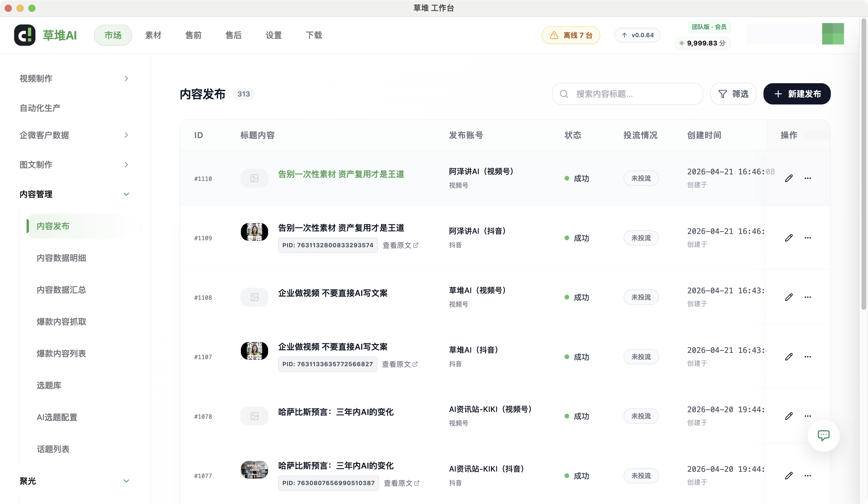Click edit pencil icon for row #1108
This screenshot has height=504, width=868.
pos(789,297)
